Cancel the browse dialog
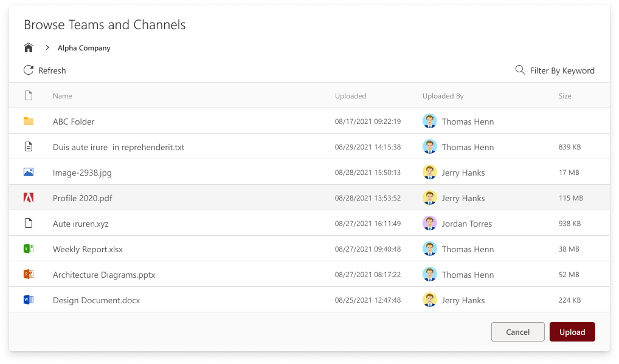Image resolution: width=619 pixels, height=364 pixels. (517, 332)
